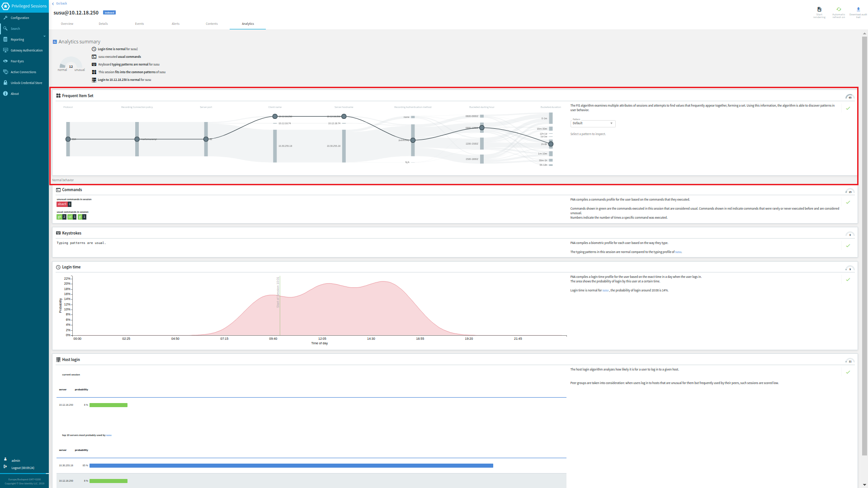Image resolution: width=868 pixels, height=488 pixels.
Task: Select the Analytics tab
Action: click(x=248, y=23)
